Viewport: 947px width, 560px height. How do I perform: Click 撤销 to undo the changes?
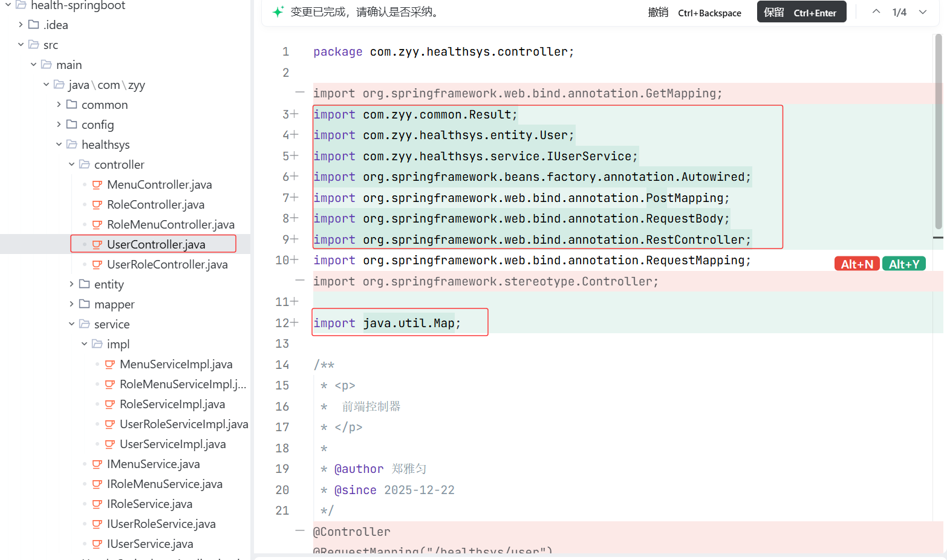coord(694,13)
